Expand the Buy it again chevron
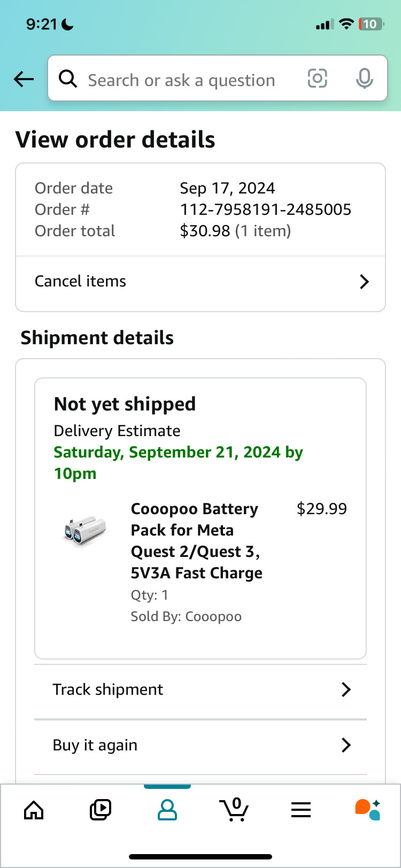 (346, 745)
